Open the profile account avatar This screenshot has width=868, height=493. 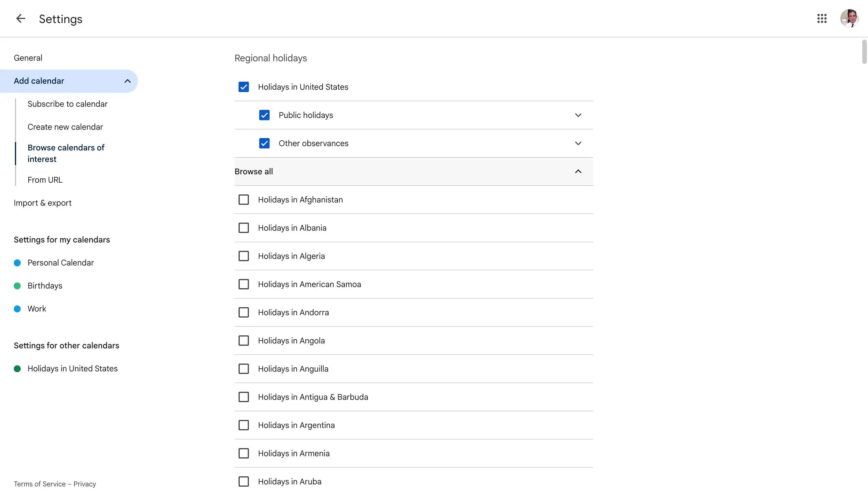(849, 19)
